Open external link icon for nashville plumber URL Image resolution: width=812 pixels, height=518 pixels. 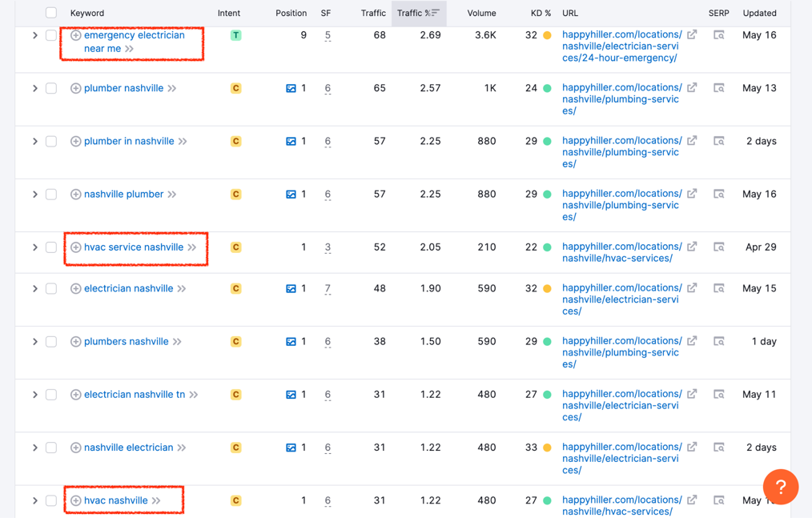click(x=692, y=194)
